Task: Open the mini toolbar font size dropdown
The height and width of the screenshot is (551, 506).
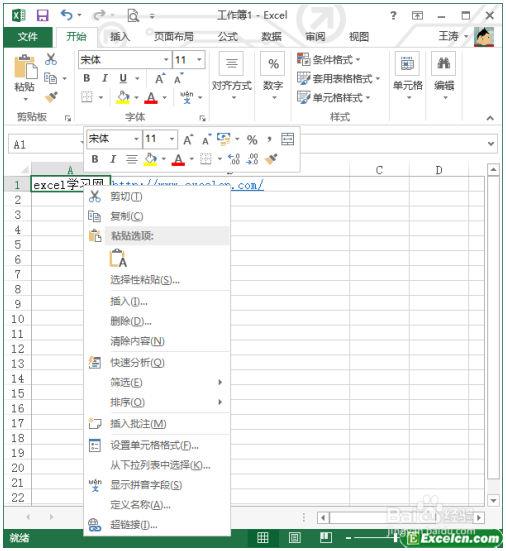Action: pos(172,139)
